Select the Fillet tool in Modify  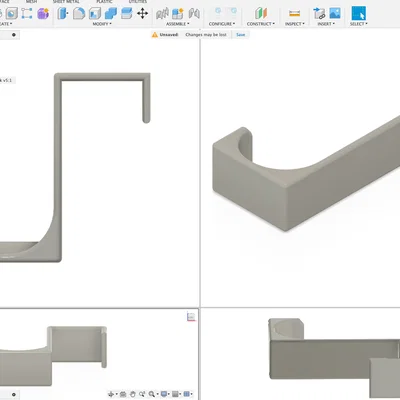pyautogui.click(x=79, y=14)
